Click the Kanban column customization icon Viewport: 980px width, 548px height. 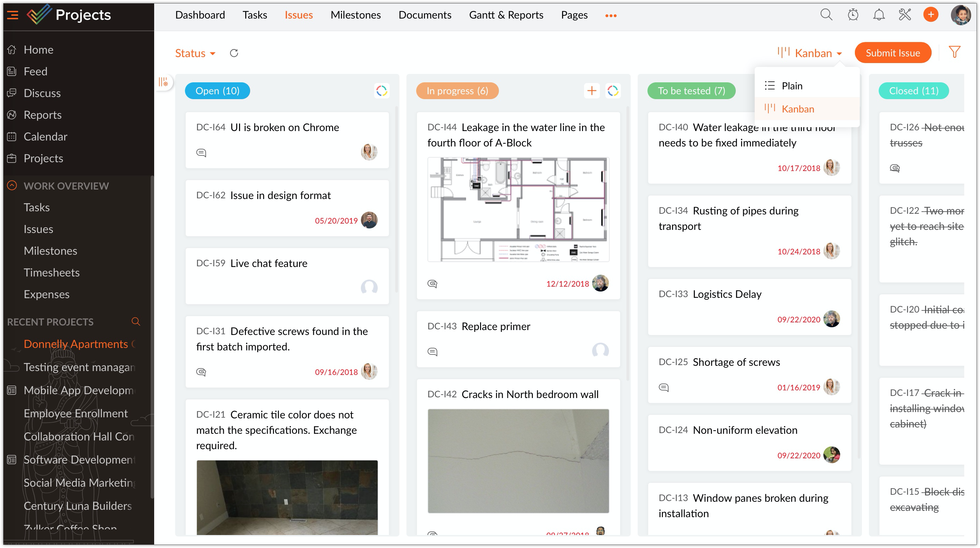164,82
